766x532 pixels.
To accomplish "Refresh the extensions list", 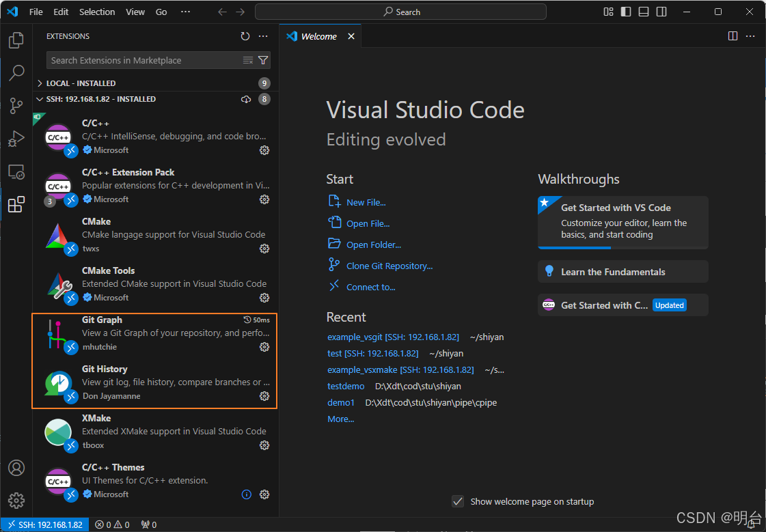I will tap(245, 36).
